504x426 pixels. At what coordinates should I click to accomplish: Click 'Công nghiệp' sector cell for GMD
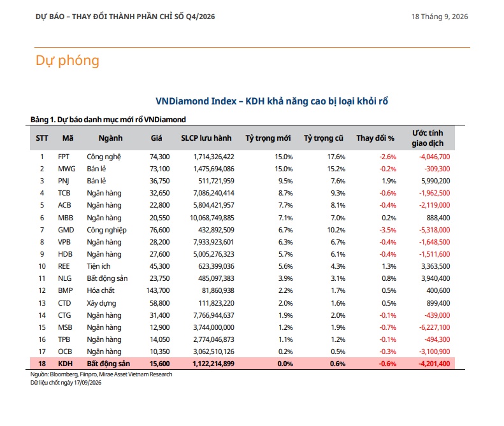pos(106,231)
